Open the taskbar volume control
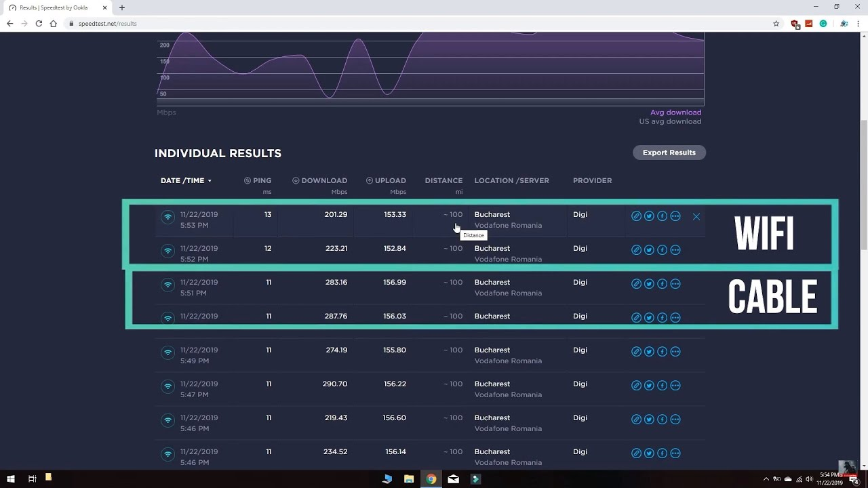This screenshot has height=488, width=868. click(x=809, y=479)
